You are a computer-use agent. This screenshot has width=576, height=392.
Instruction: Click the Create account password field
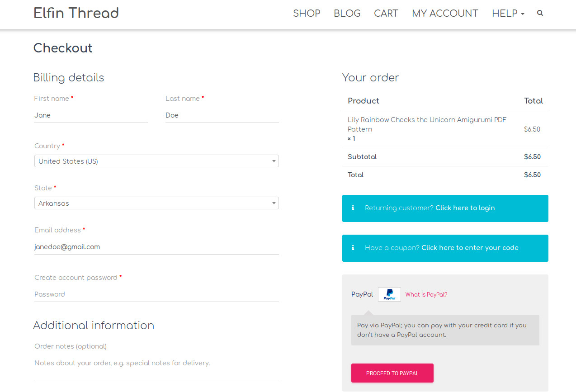[156, 294]
